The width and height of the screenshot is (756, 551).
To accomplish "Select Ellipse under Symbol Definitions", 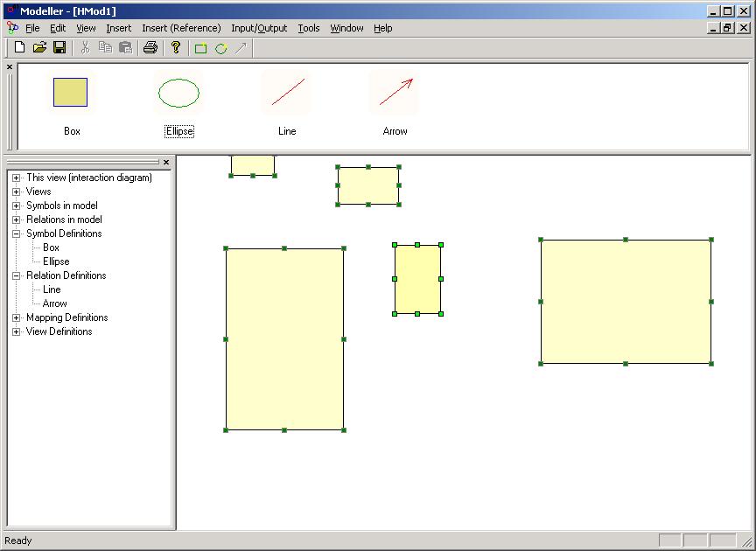I will [x=56, y=262].
